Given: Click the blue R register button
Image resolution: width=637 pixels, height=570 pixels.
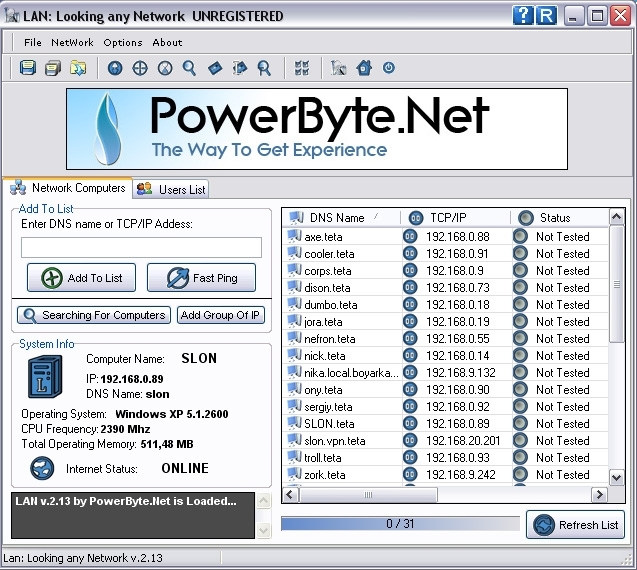Looking at the screenshot, I should [546, 16].
